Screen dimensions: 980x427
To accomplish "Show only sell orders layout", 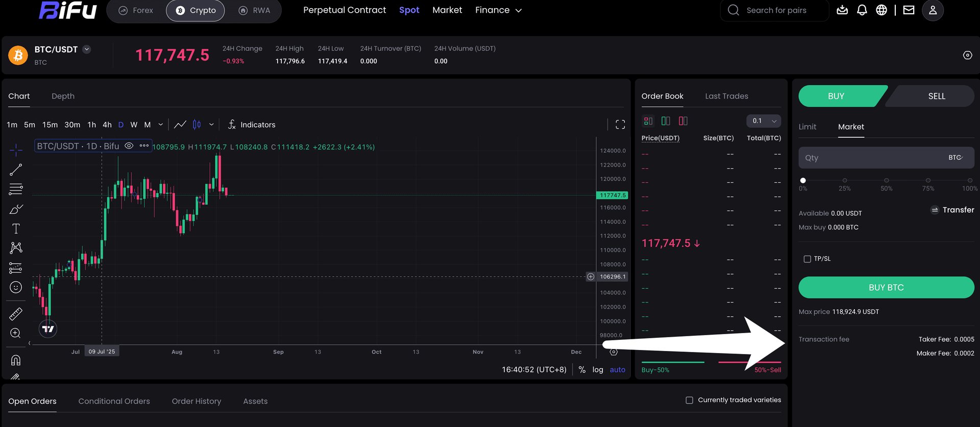I will click(683, 121).
